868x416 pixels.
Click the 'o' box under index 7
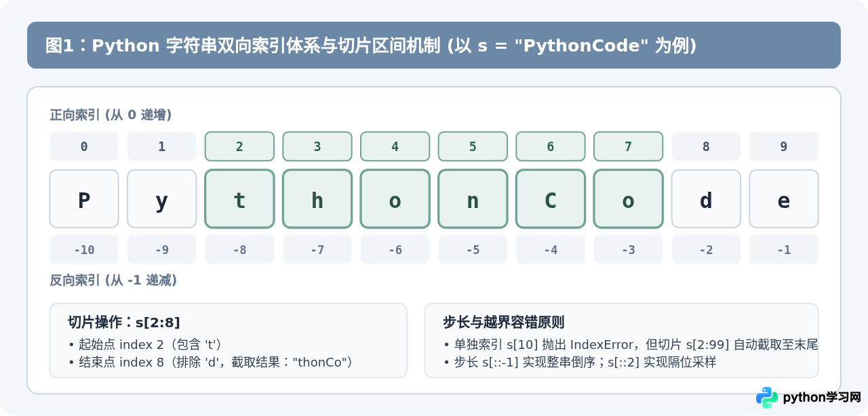pyautogui.click(x=628, y=199)
